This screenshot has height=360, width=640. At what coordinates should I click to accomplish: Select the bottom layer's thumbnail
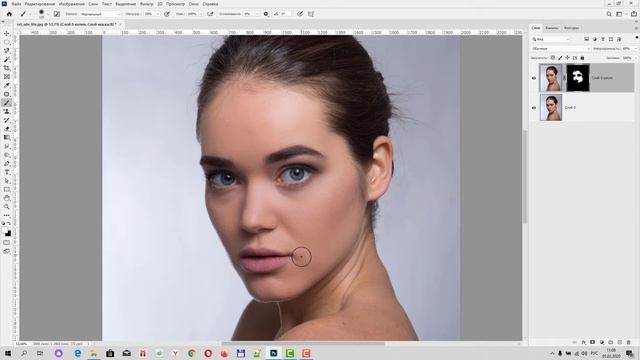[551, 107]
